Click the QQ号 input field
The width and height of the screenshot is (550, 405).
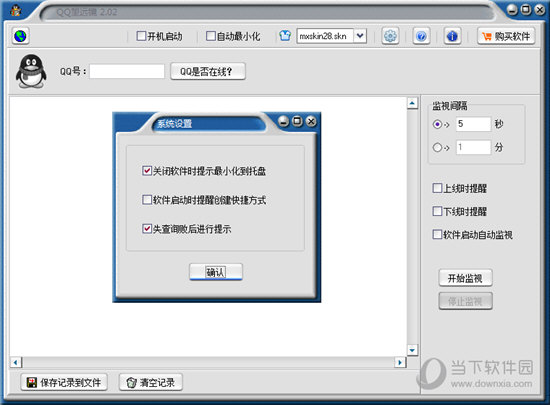tap(127, 72)
